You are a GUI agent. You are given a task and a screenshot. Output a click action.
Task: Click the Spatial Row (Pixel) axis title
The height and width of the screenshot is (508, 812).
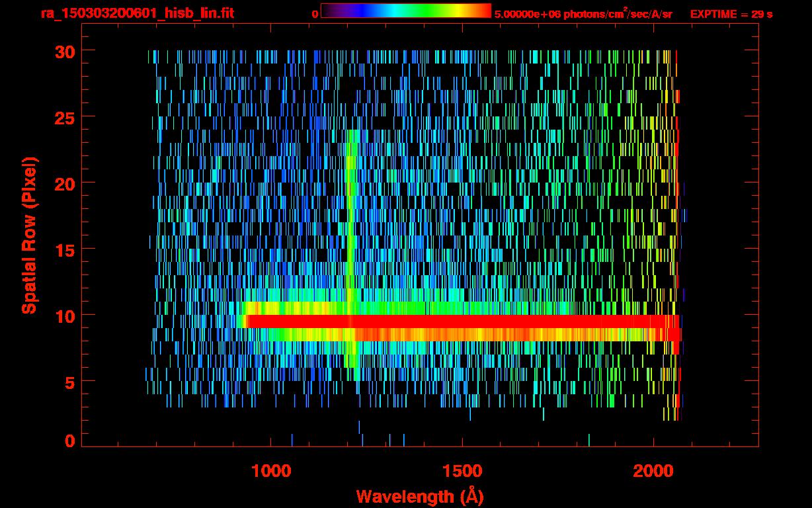(30, 235)
